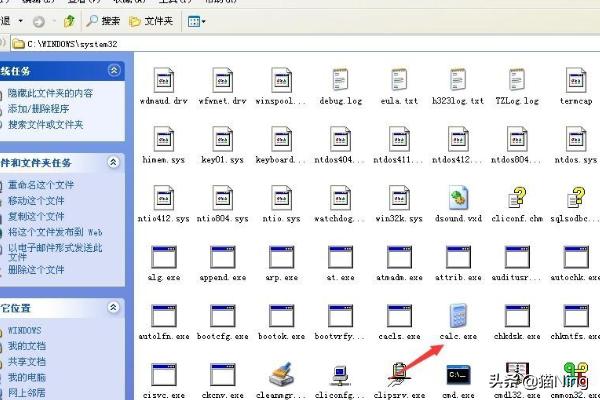Open the Back button history dropdown arrow
600x400 pixels.
(x=21, y=21)
